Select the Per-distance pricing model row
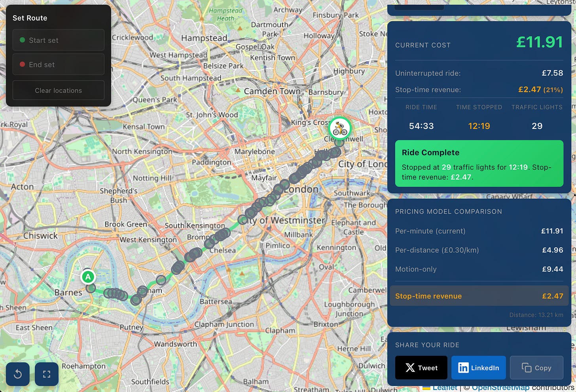576x392 pixels. (479, 250)
